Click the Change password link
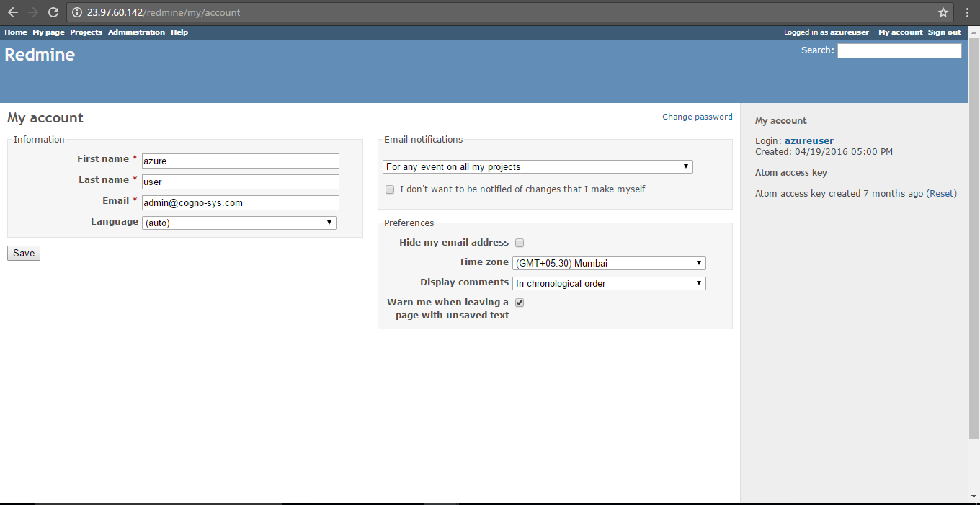The height and width of the screenshot is (505, 980). [x=697, y=117]
